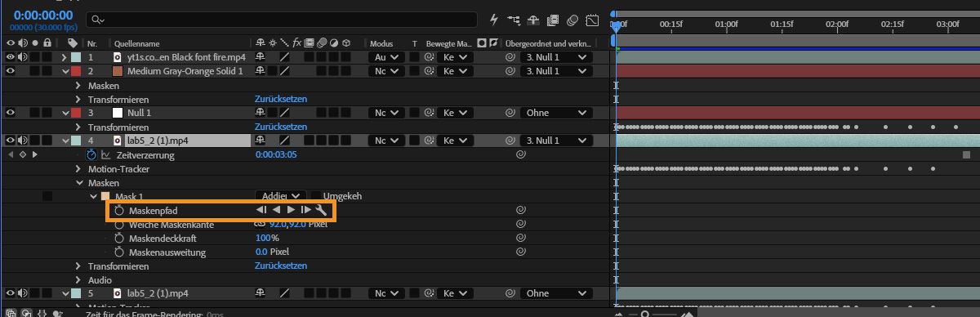This screenshot has height=317, width=980.
Task: Click label color of layer 1
Action: [x=76, y=57]
